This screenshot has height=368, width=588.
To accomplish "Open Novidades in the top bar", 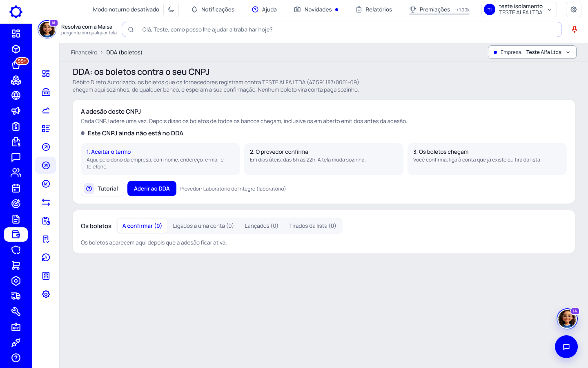I will [x=316, y=9].
